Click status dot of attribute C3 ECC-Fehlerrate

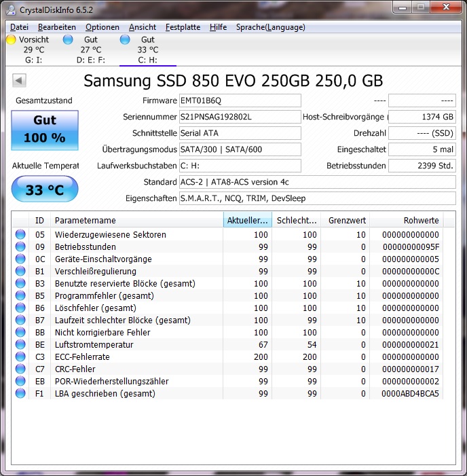tap(20, 356)
